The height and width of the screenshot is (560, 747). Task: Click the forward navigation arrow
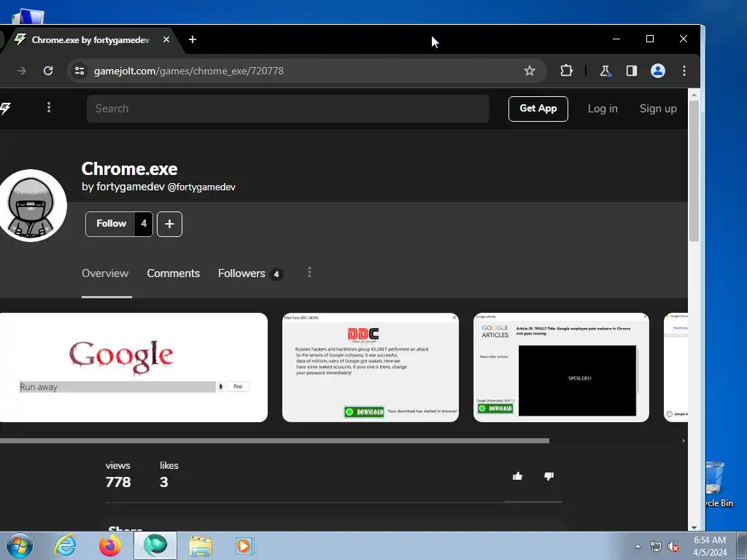tap(22, 71)
